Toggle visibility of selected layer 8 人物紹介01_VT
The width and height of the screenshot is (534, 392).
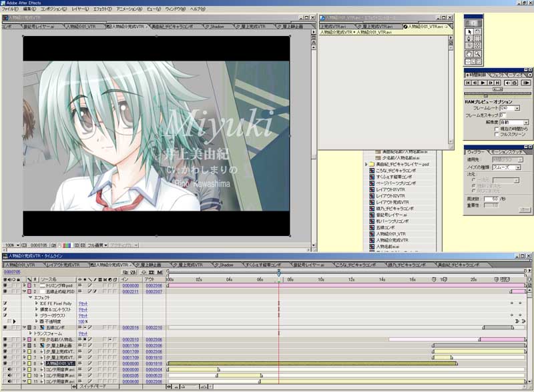click(5, 363)
